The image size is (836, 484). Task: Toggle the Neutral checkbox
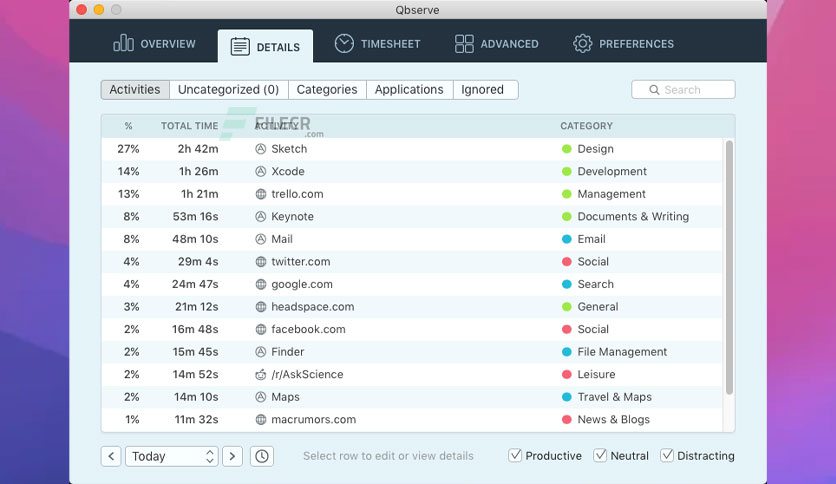(600, 455)
